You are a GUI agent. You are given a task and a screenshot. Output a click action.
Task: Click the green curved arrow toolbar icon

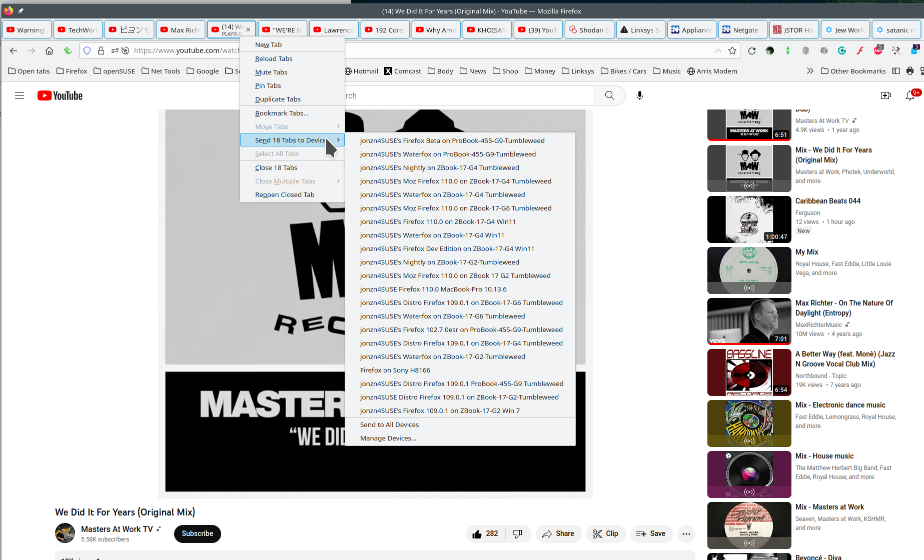click(x=68, y=50)
